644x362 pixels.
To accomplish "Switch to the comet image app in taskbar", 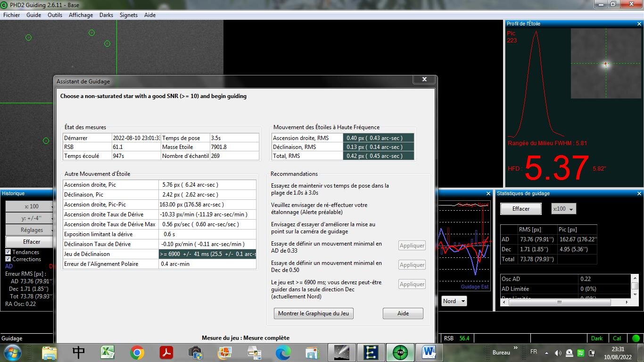I will (342, 353).
